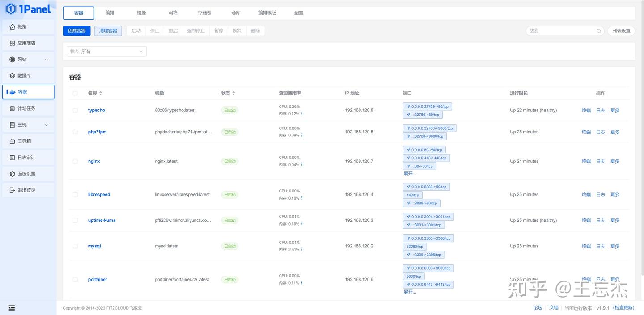Open the librespeed container name link
The height and width of the screenshot is (315, 644).
tap(99, 195)
